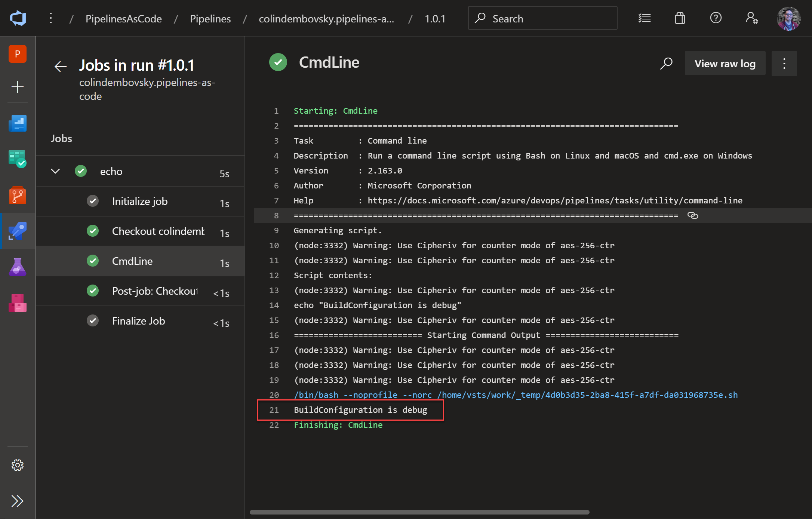
Task: Open the command-line task help documentation link
Action: 555,200
